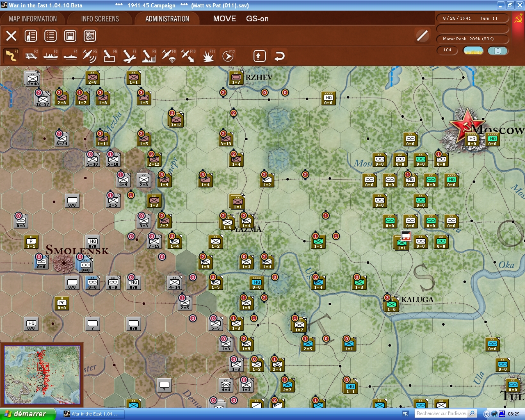
Task: Open the report with person icon
Action: click(31, 36)
